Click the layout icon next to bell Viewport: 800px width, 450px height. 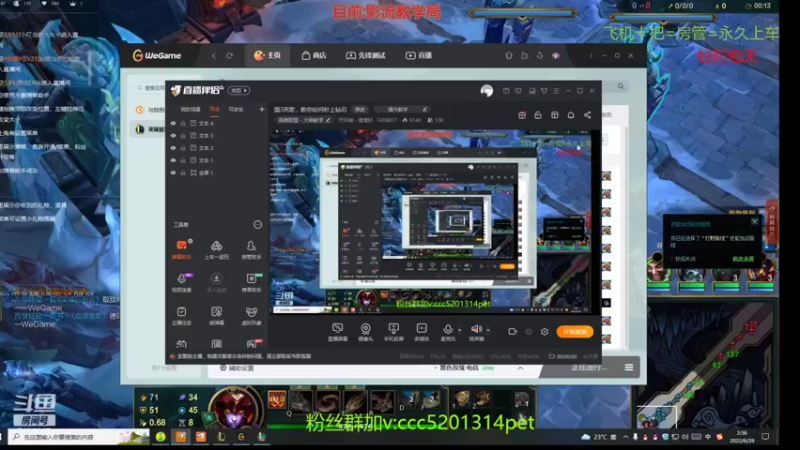pyautogui.click(x=555, y=115)
